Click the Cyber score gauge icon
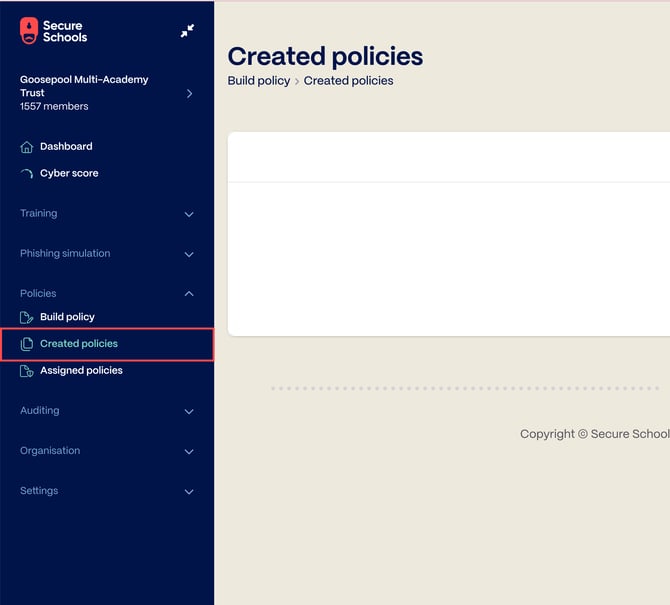The height and width of the screenshot is (605, 670). click(27, 174)
